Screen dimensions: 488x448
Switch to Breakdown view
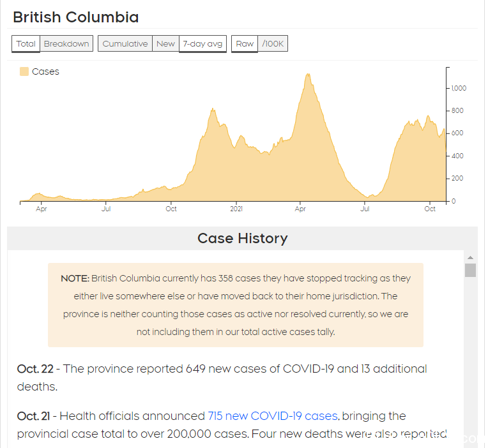coord(66,43)
